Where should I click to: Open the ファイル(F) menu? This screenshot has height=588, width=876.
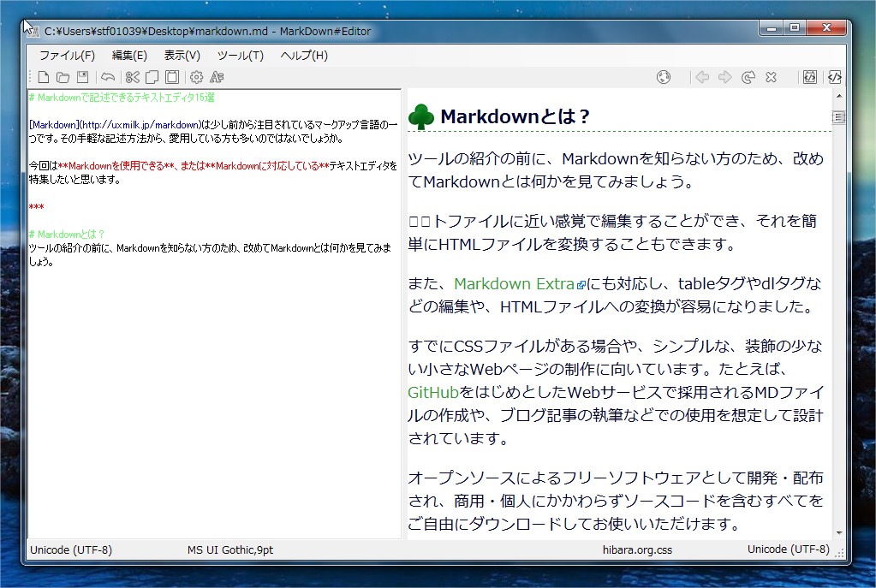coord(67,56)
